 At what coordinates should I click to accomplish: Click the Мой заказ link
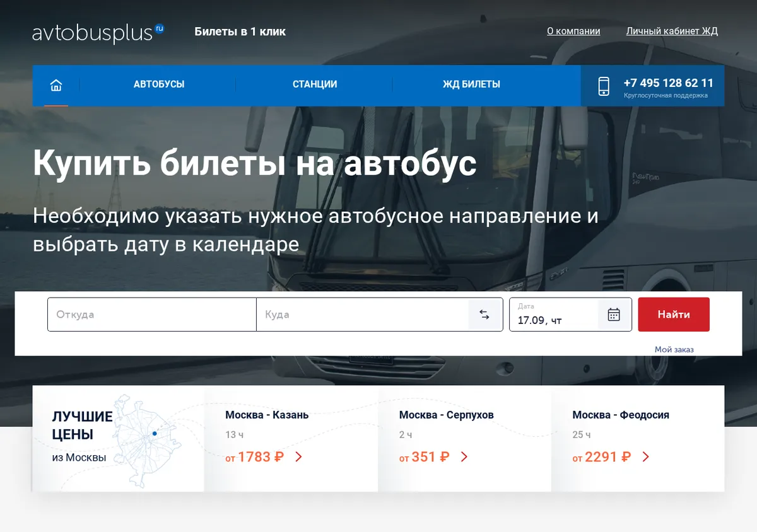674,349
